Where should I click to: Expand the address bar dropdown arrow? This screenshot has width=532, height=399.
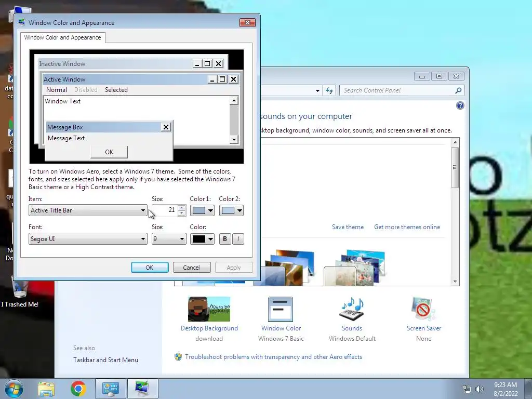(x=317, y=90)
